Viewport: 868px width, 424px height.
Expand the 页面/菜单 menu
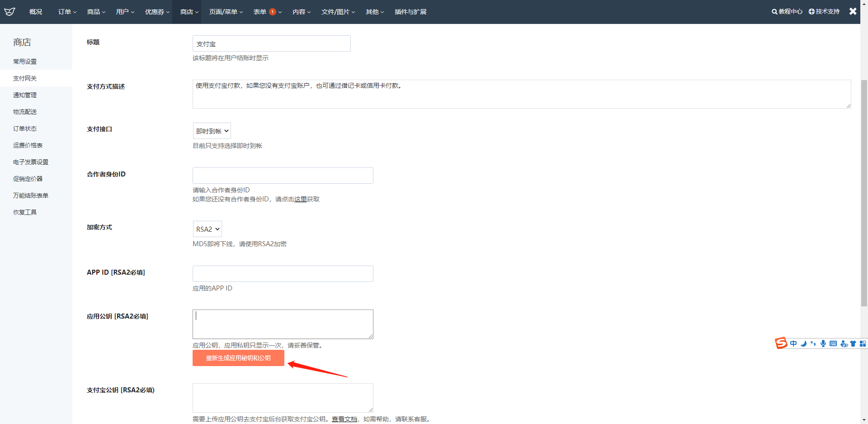226,12
